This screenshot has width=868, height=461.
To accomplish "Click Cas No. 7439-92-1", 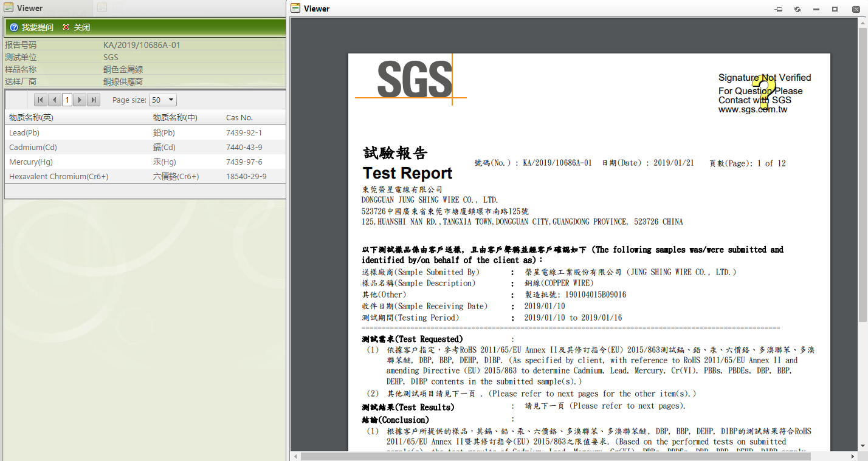I will point(244,132).
